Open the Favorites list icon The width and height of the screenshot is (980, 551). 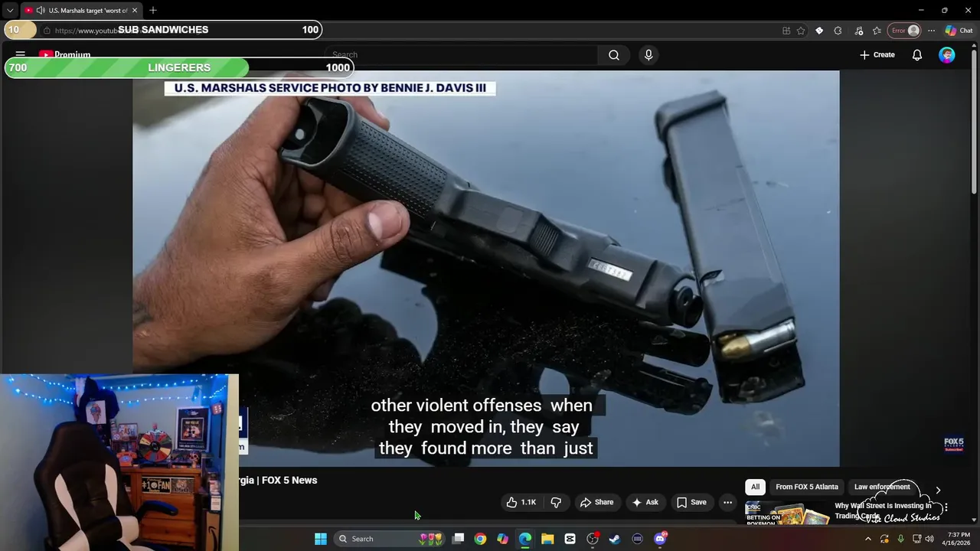pyautogui.click(x=877, y=31)
